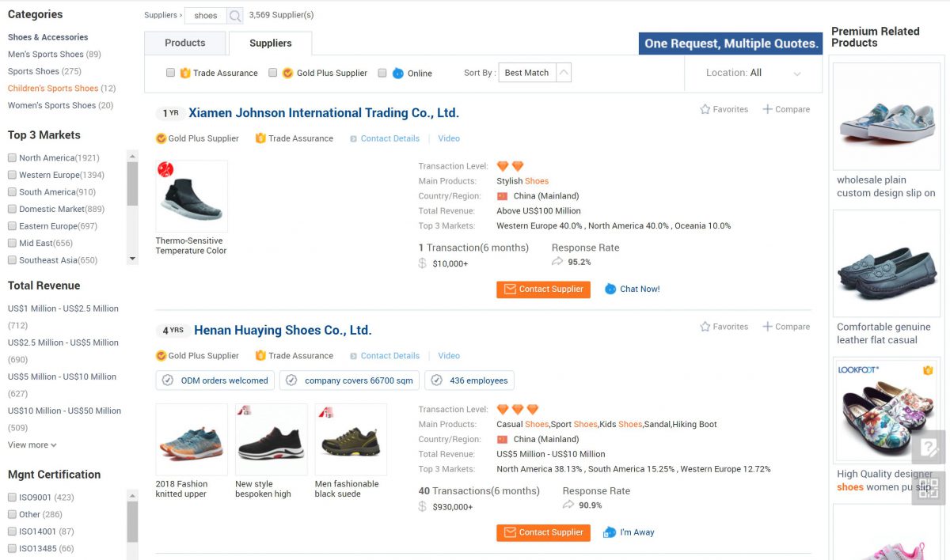Click China flag icon in Xiamen Johnson listing

tap(502, 196)
